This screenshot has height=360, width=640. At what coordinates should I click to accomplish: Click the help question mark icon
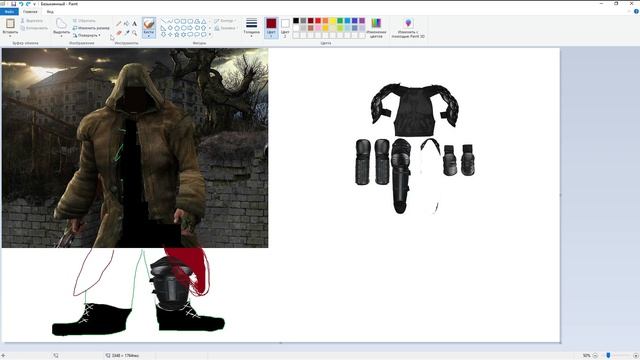(636, 11)
